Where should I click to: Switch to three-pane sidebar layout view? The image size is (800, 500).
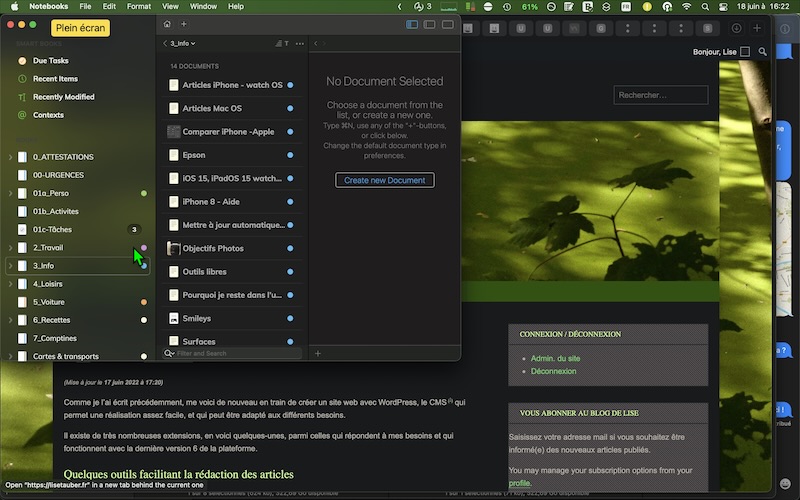[x=413, y=24]
